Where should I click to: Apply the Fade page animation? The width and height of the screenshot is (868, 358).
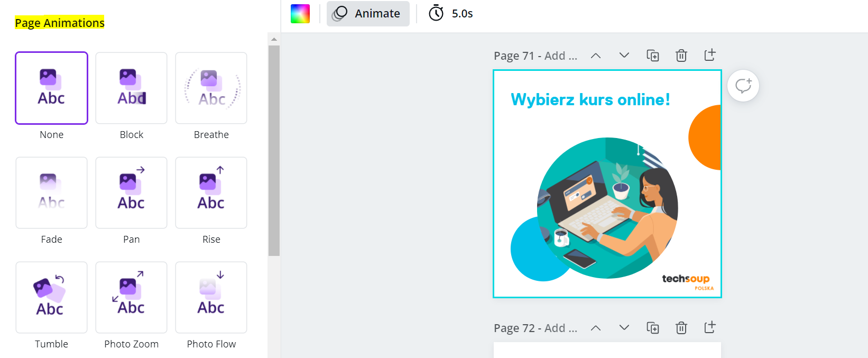51,192
